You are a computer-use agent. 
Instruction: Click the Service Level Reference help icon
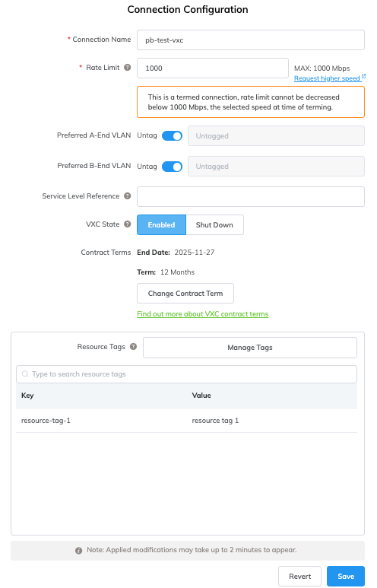pyautogui.click(x=128, y=196)
